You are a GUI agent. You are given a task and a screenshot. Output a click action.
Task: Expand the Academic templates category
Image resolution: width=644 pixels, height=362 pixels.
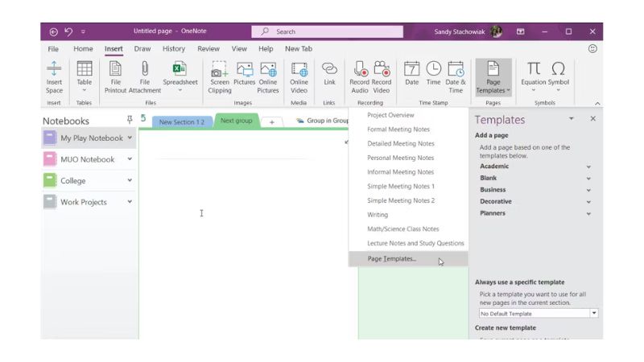pyautogui.click(x=588, y=167)
